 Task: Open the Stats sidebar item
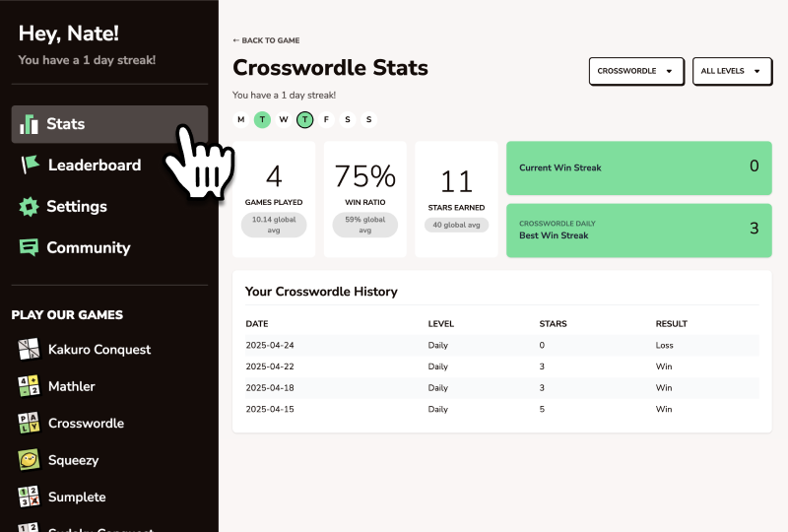point(109,124)
